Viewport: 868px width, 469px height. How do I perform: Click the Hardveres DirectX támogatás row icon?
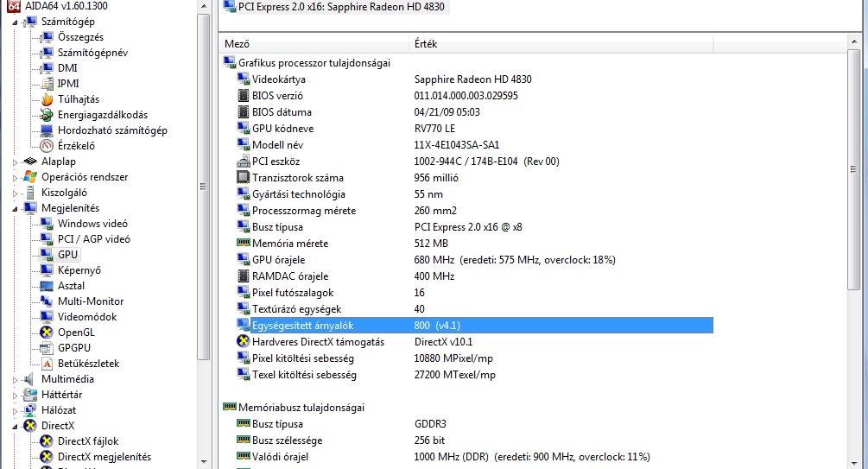(243, 342)
